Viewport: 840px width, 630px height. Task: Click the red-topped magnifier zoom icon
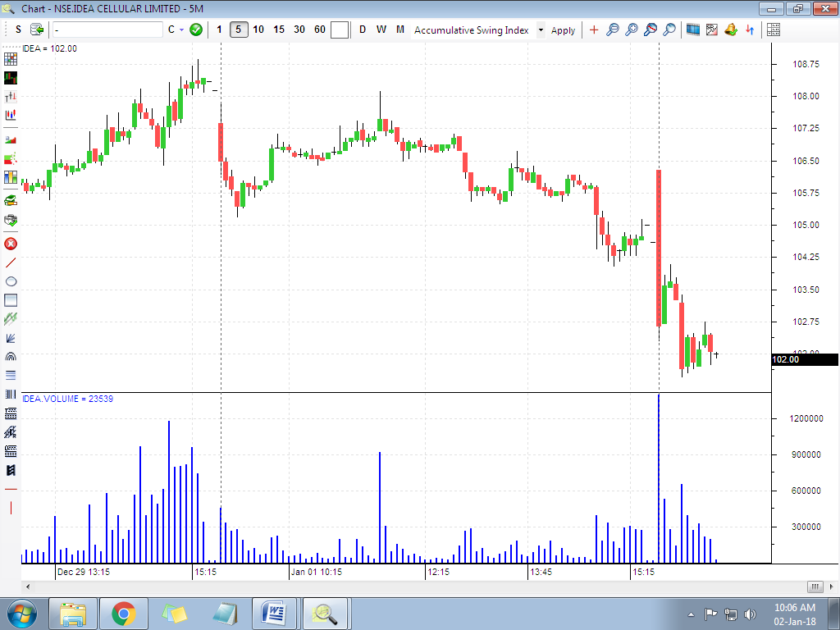pyautogui.click(x=651, y=30)
